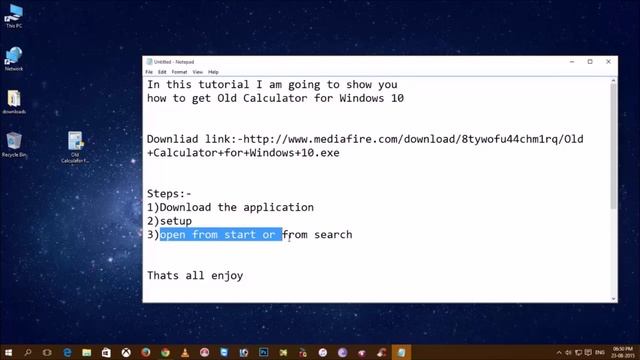Screen dimensions: 640x360
Task: Open the File menu in Notepad
Action: coord(149,72)
